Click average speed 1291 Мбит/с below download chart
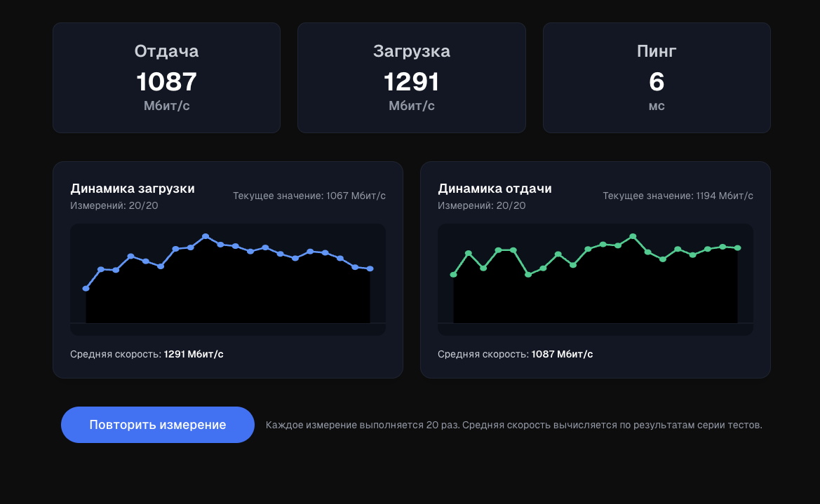This screenshot has width=820, height=504. click(194, 354)
